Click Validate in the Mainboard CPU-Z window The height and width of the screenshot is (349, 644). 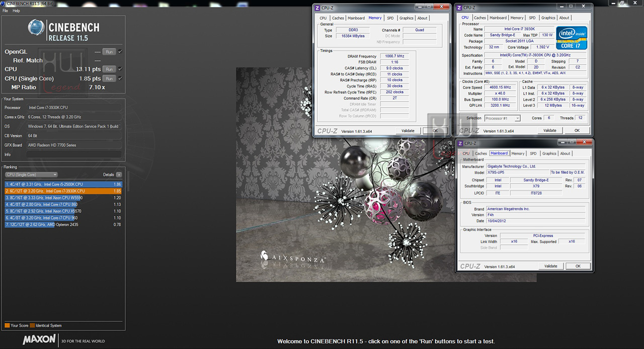click(551, 266)
